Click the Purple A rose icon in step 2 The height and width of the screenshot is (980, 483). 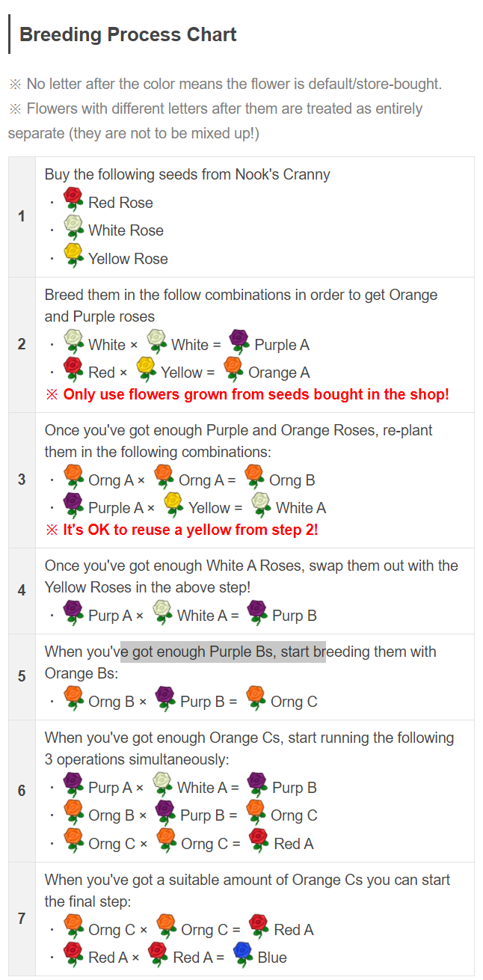[x=239, y=342]
